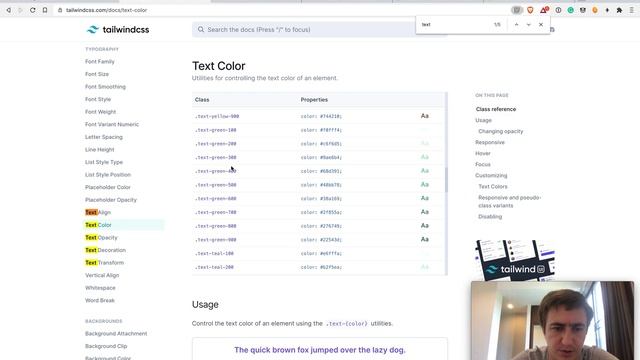Open Font Size in sidebar
This screenshot has width=640, height=360.
pos(97,74)
